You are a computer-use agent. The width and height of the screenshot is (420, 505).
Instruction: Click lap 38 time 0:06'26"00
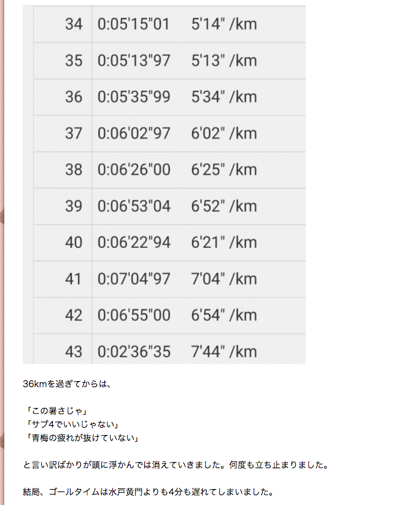134,170
